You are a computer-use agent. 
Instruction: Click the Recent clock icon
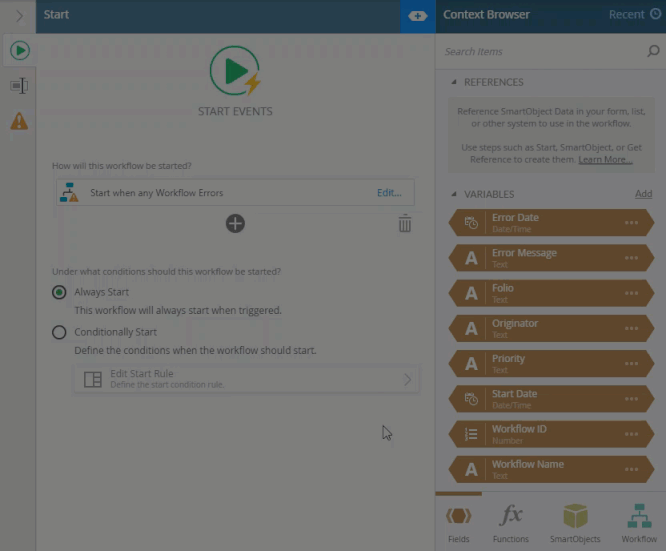point(656,14)
